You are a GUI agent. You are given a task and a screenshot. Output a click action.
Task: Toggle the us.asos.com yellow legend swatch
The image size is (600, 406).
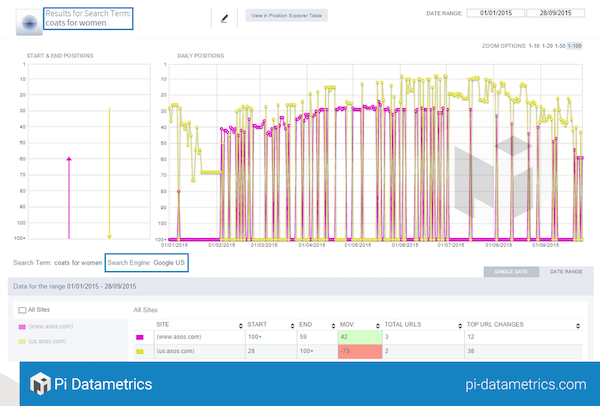[x=23, y=341]
